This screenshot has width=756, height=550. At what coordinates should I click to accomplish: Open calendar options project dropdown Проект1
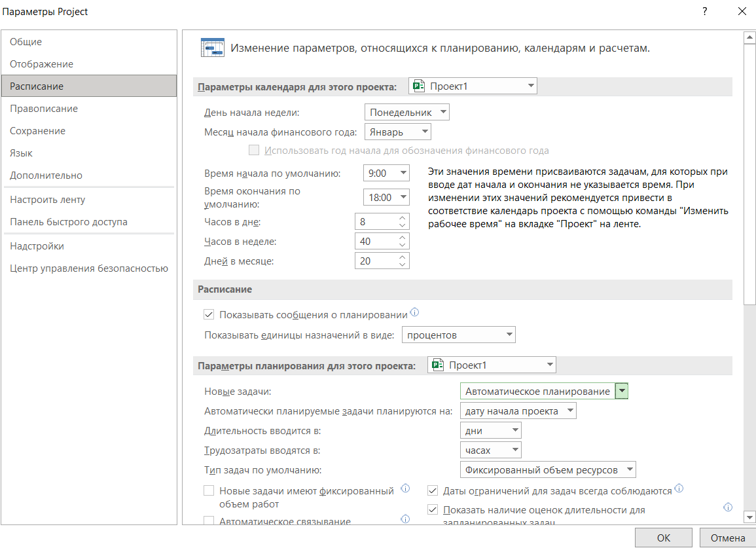[x=473, y=86]
